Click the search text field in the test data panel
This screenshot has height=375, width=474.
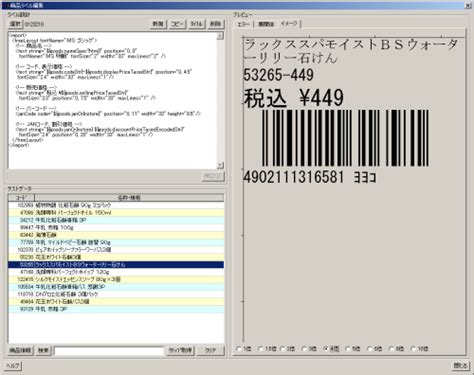coord(109,351)
